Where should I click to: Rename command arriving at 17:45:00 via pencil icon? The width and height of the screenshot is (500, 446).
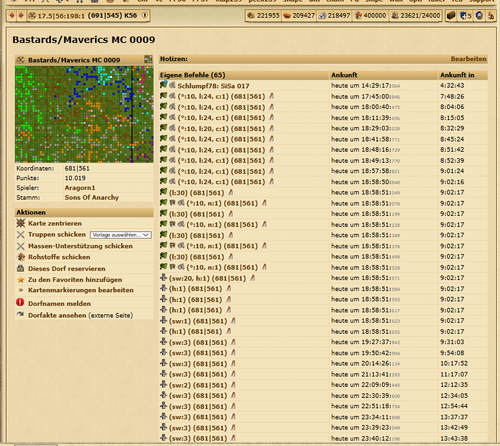(271, 96)
